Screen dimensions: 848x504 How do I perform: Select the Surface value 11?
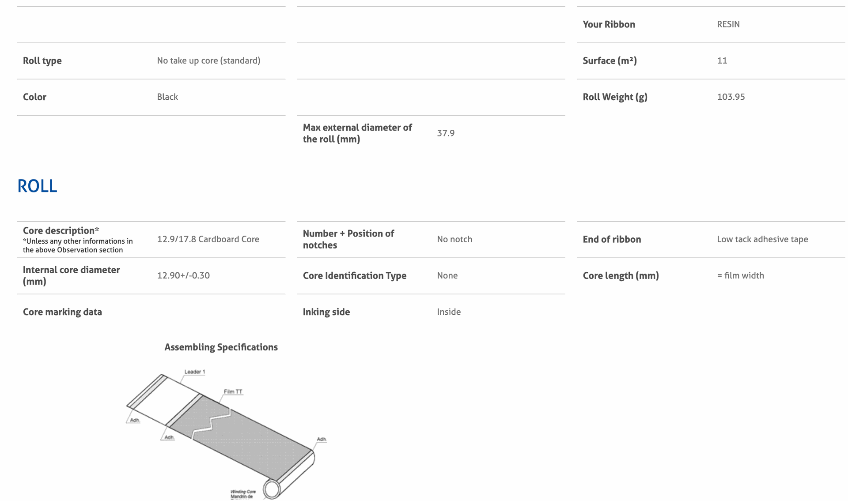point(722,60)
